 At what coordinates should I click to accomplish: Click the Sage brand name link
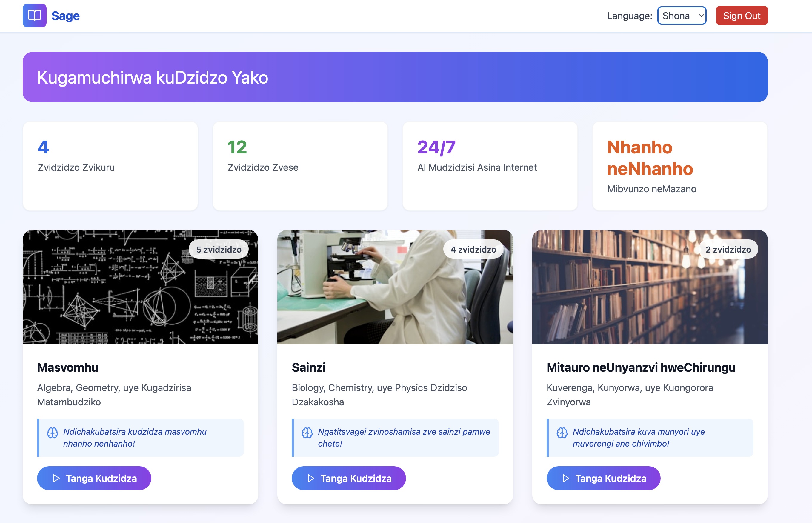click(65, 16)
